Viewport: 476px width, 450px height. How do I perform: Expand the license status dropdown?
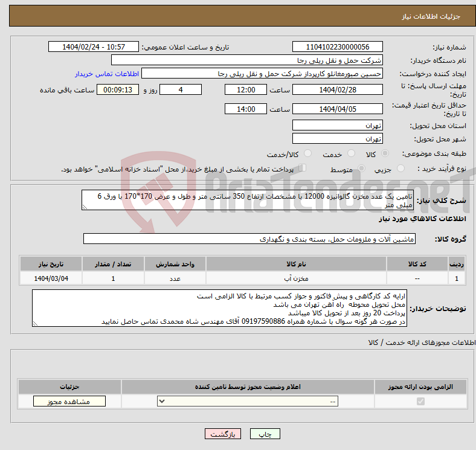coord(248,402)
